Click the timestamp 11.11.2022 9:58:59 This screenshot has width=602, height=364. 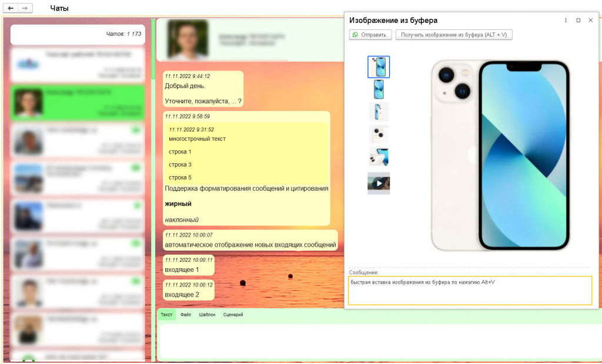point(188,116)
